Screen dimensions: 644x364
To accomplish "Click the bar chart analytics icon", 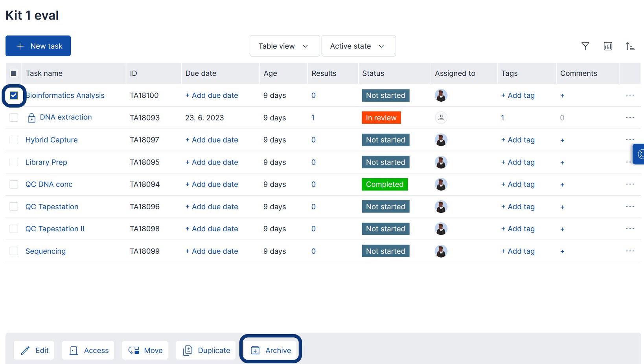I will (608, 46).
